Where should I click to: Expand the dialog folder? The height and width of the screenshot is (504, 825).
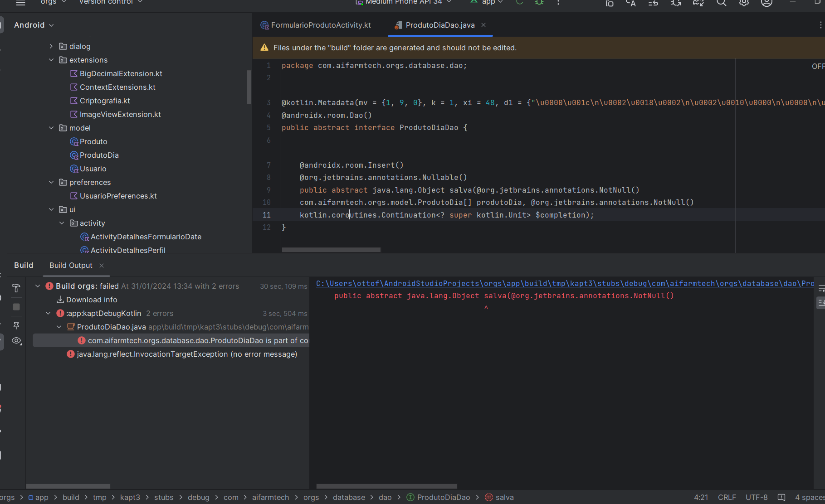(x=51, y=46)
